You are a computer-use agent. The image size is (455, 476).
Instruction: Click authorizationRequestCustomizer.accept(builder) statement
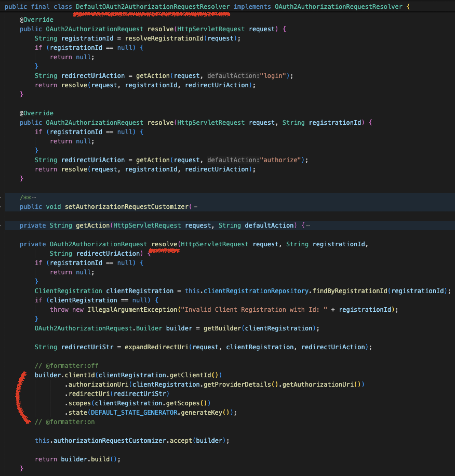point(132,441)
